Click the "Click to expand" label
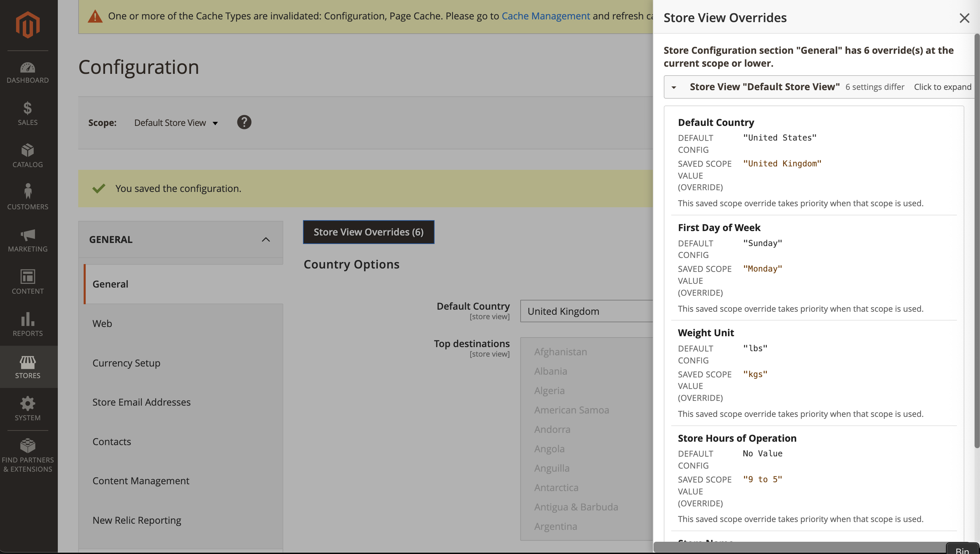The width and height of the screenshot is (980, 554). click(942, 87)
